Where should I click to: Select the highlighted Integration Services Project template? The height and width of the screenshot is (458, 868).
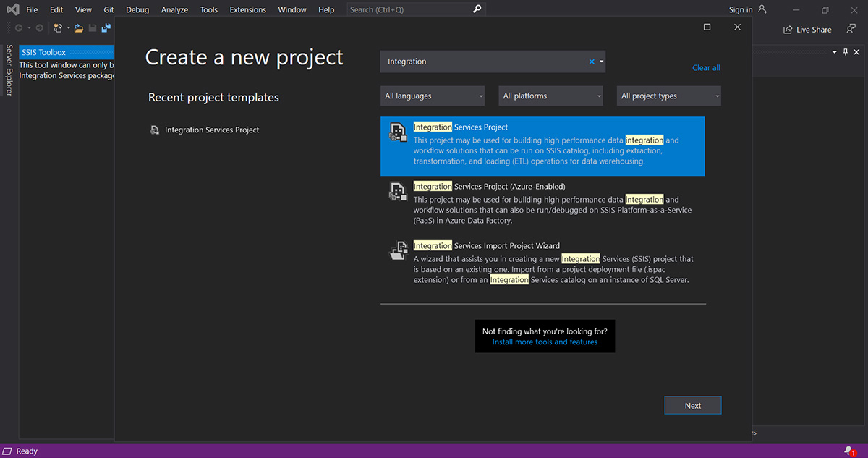542,146
